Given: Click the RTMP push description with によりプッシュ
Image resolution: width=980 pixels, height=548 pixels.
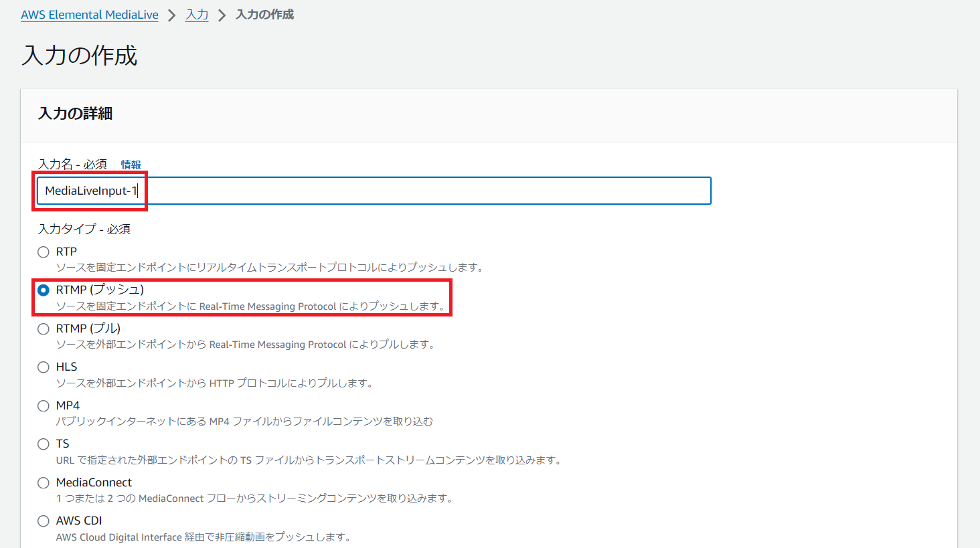Looking at the screenshot, I should pos(252,306).
